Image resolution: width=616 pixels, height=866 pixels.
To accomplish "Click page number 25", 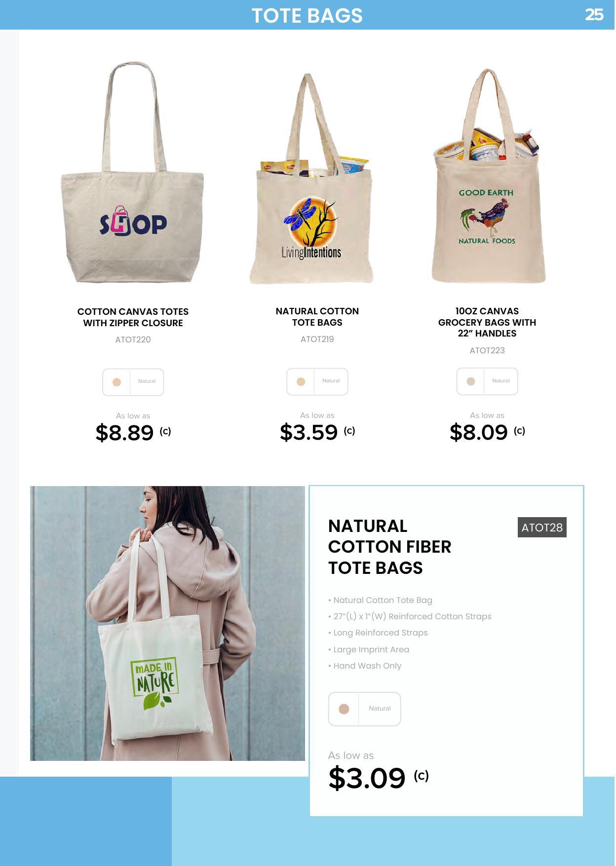I will click(594, 15).
